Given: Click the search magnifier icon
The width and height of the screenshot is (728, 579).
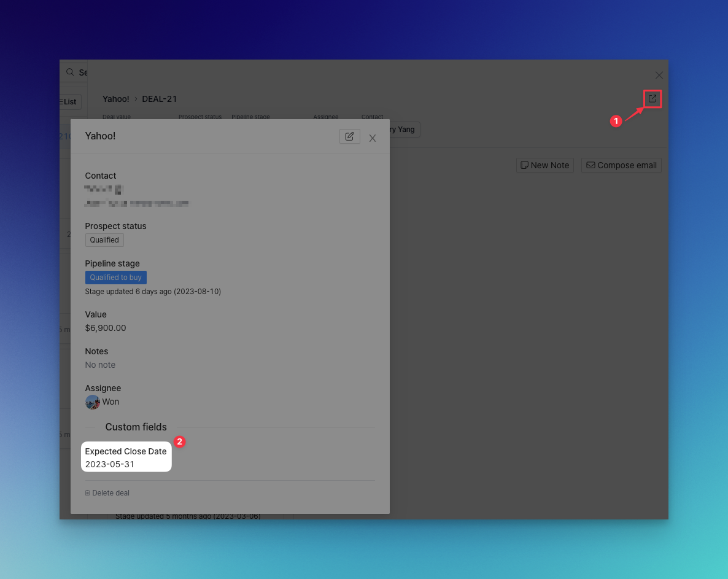Looking at the screenshot, I should [70, 72].
